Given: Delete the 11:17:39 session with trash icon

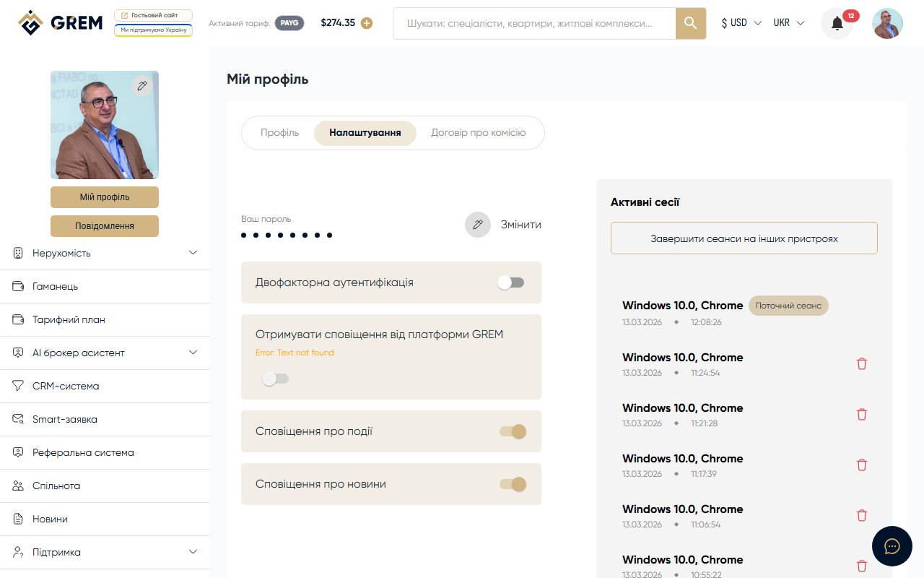Looking at the screenshot, I should pyautogui.click(x=861, y=465).
